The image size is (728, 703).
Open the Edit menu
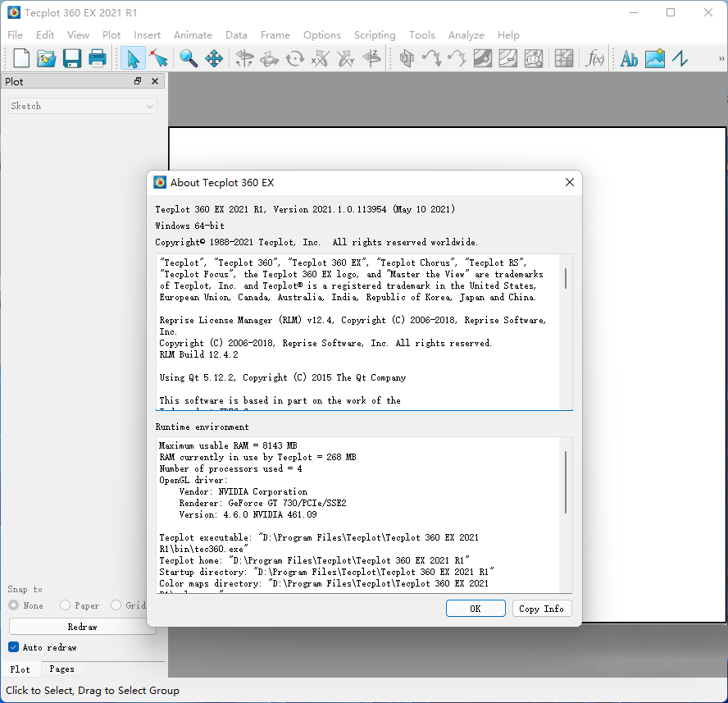click(x=45, y=34)
